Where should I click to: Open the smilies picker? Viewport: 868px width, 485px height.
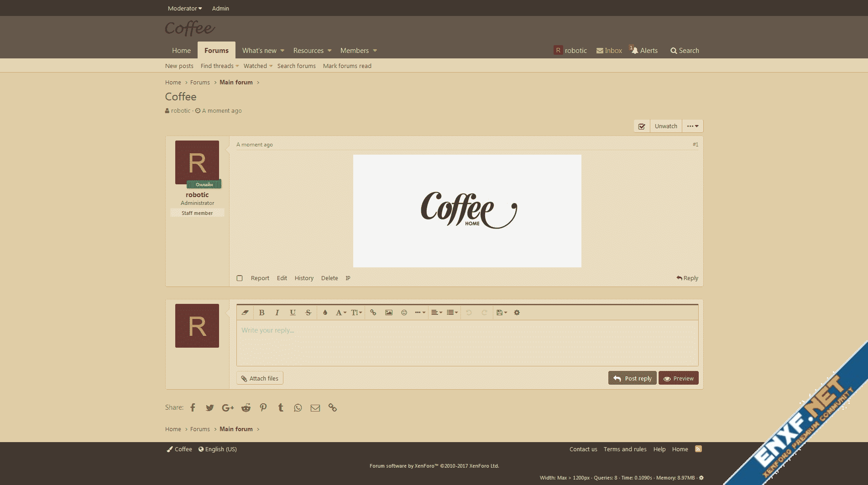[404, 313]
